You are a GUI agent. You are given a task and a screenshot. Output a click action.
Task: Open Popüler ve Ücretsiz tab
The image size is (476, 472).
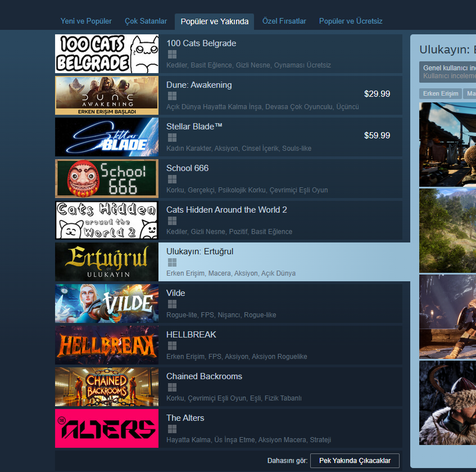351,21
